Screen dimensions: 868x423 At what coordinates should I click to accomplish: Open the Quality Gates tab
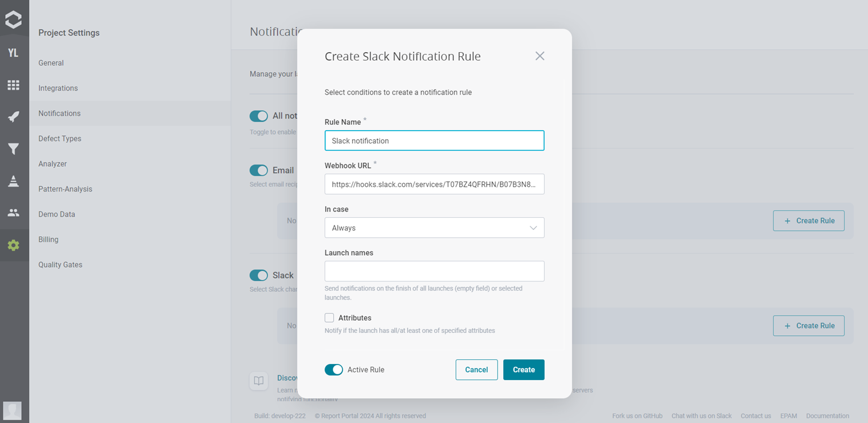coord(60,265)
